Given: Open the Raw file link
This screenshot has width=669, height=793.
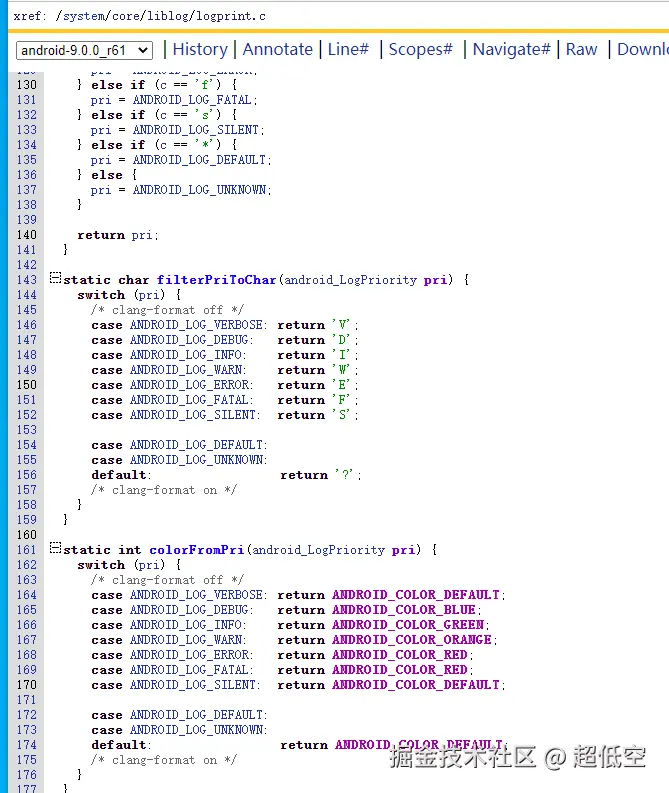Looking at the screenshot, I should pyautogui.click(x=582, y=49).
